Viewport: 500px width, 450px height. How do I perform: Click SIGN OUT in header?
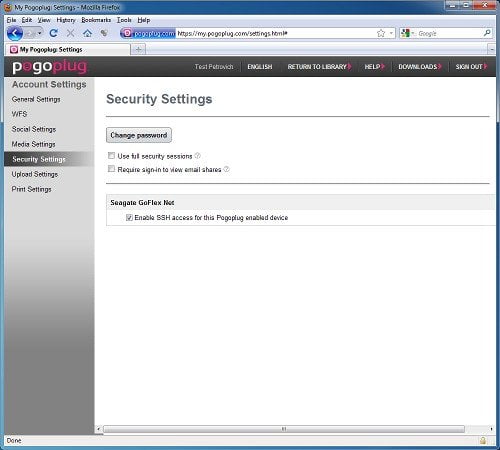coord(471,67)
